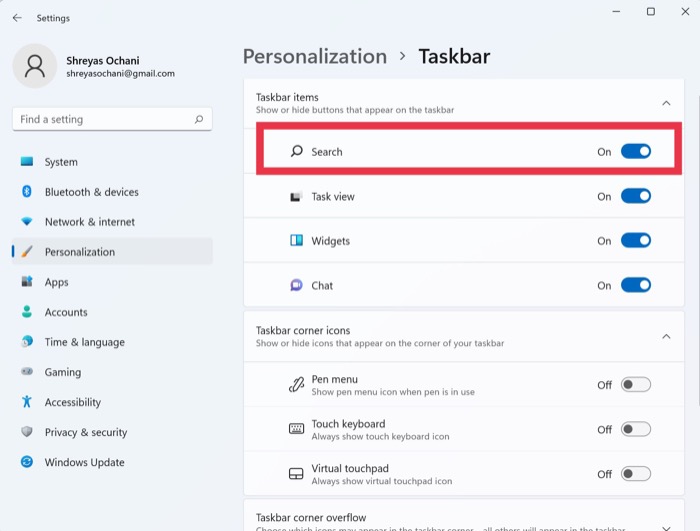Image resolution: width=700 pixels, height=531 pixels.
Task: Click Personalization breadcrumb link
Action: pyautogui.click(x=314, y=56)
